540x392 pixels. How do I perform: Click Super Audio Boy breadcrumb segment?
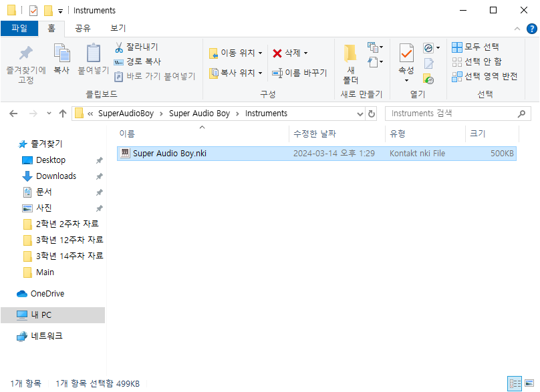[x=199, y=114]
